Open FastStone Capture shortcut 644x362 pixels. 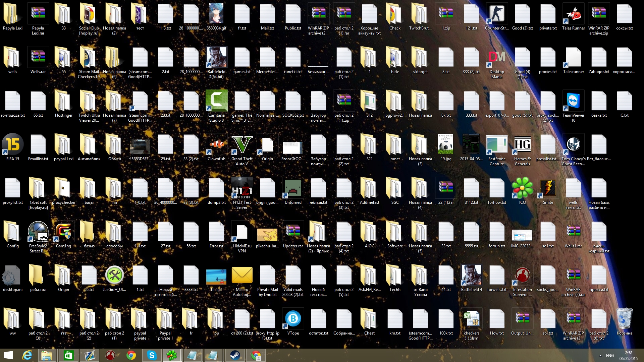[497, 144]
